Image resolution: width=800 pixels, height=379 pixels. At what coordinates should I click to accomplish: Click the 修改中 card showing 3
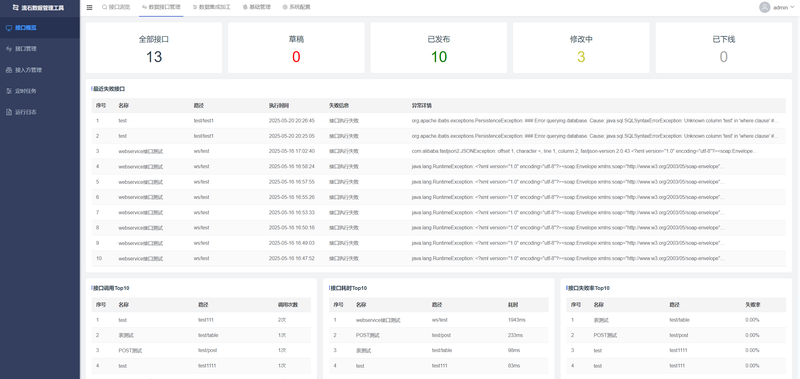[x=581, y=48]
